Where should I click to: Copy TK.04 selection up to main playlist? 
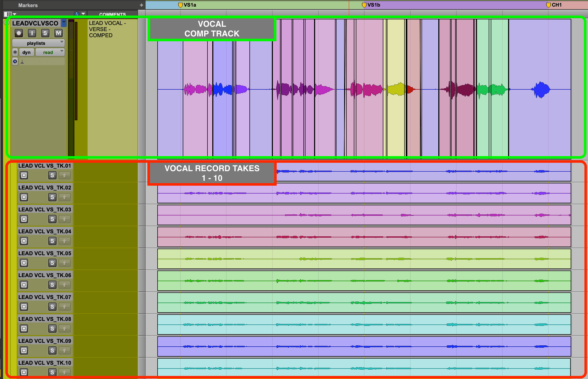click(x=64, y=241)
